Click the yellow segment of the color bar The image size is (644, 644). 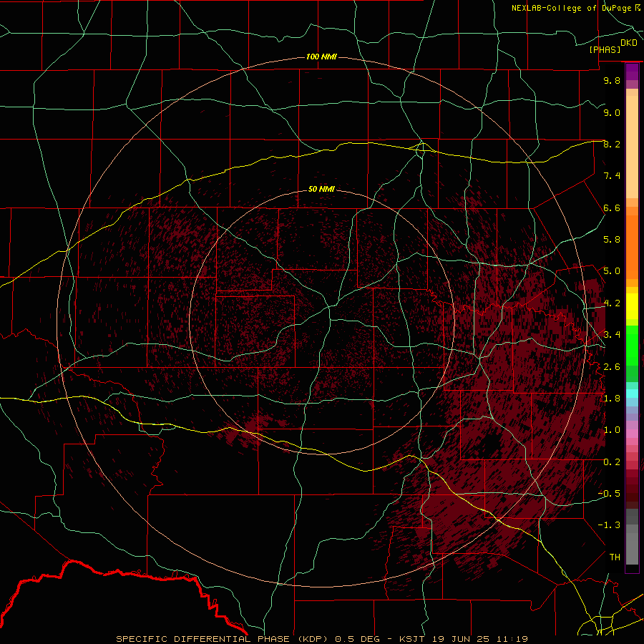(632, 306)
